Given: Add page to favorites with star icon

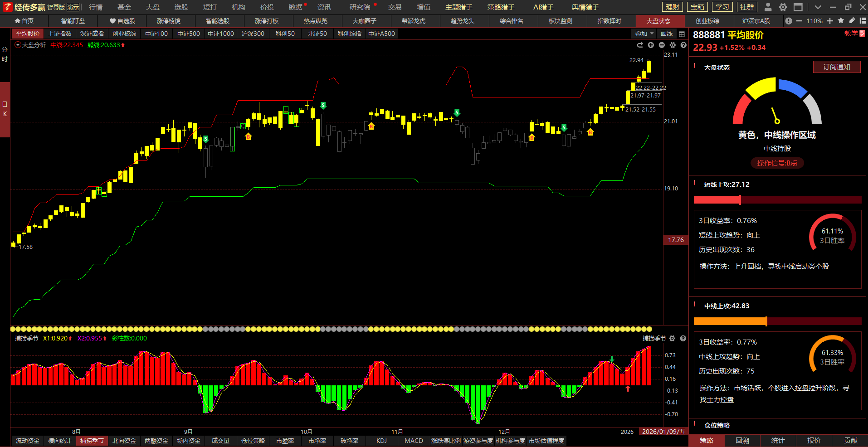Looking at the screenshot, I should click(x=841, y=21).
